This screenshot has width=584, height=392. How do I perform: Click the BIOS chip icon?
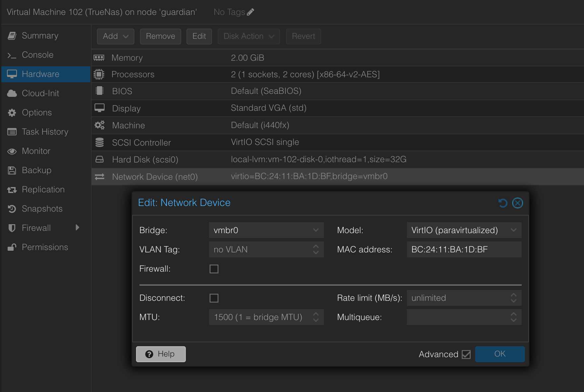pyautogui.click(x=99, y=91)
